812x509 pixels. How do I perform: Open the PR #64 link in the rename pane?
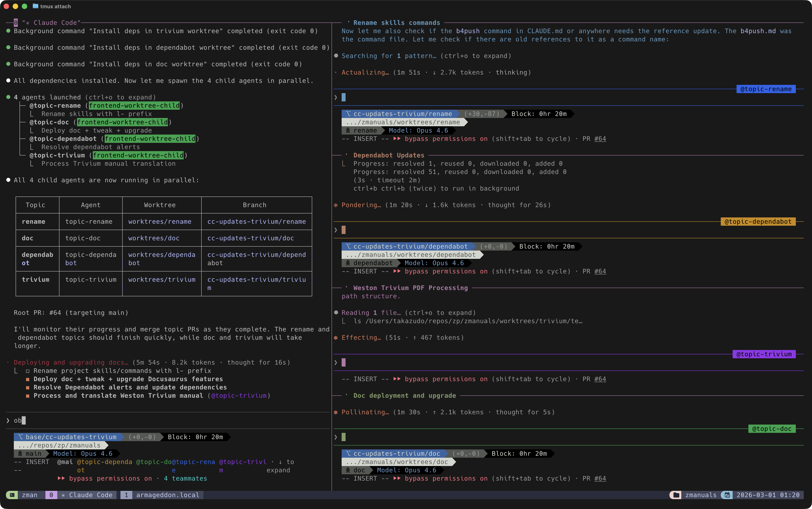[x=600, y=139]
